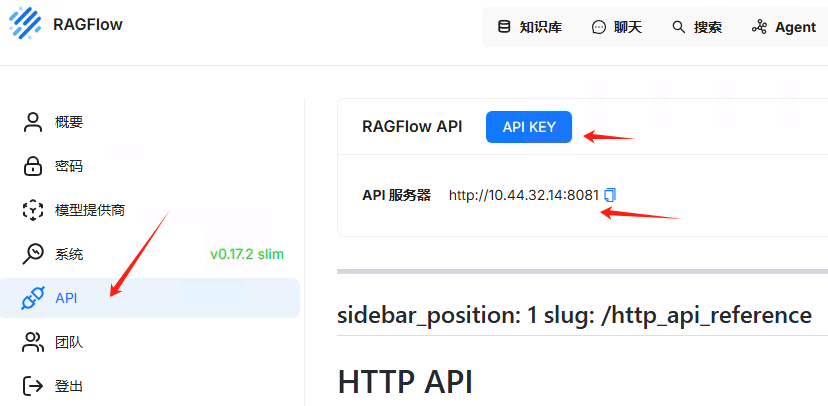Click the search magnifier icon
This screenshot has width=828, height=406.
click(678, 27)
